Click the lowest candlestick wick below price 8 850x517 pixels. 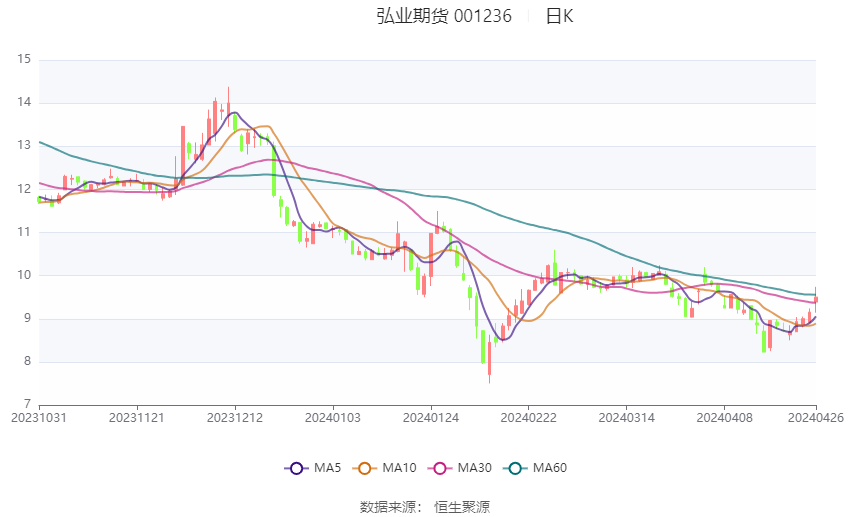[x=490, y=360]
